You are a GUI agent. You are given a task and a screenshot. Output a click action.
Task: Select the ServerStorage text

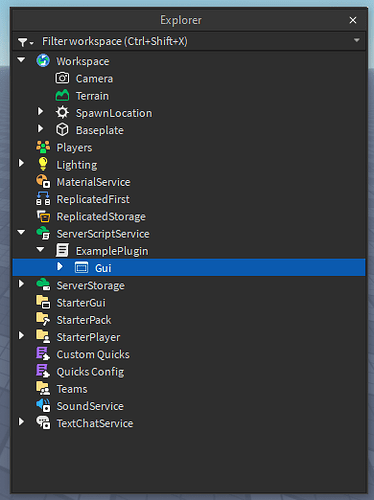[91, 286]
